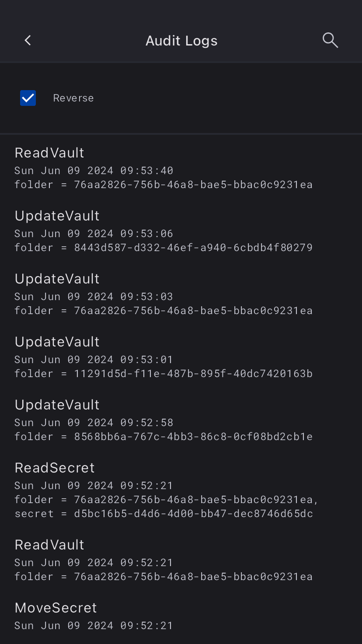This screenshot has height=644, width=362.
Task: Tap folder ID 8443d587-d332-46ef-a940-6cbdb4f80279
Action: [193, 248]
